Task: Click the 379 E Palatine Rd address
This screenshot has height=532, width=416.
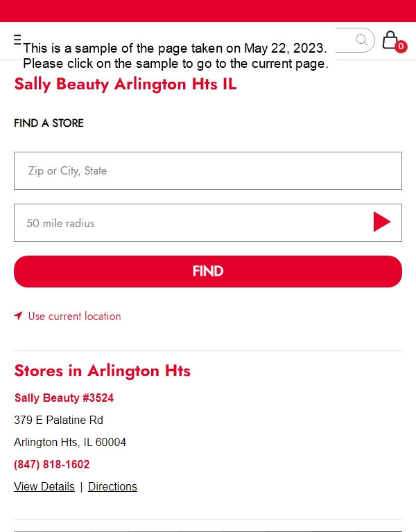Action: (x=58, y=420)
